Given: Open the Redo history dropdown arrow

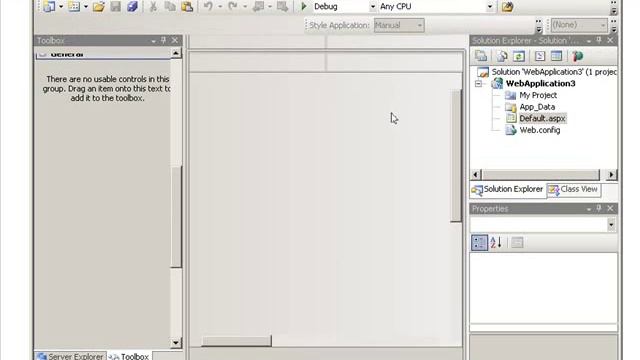Looking at the screenshot, I should point(245,7).
